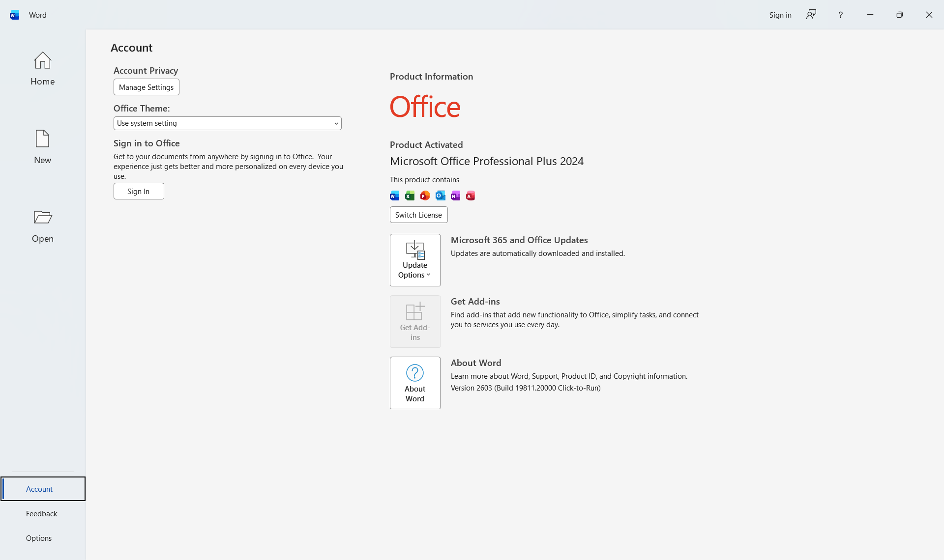Click the OneNote app icon under product contents
Viewport: 944px width, 560px height.
(455, 196)
